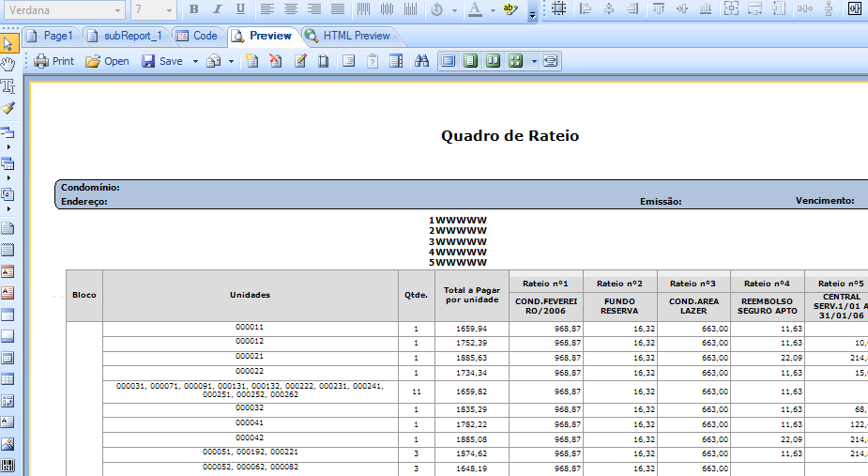Align text left
Image resolution: width=868 pixels, height=476 pixels.
pyautogui.click(x=267, y=8)
